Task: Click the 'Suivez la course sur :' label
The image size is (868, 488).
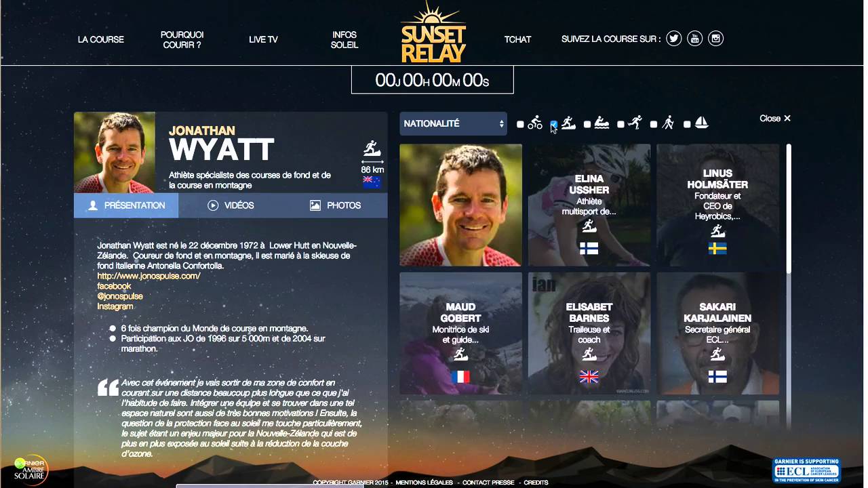Action: pos(610,39)
